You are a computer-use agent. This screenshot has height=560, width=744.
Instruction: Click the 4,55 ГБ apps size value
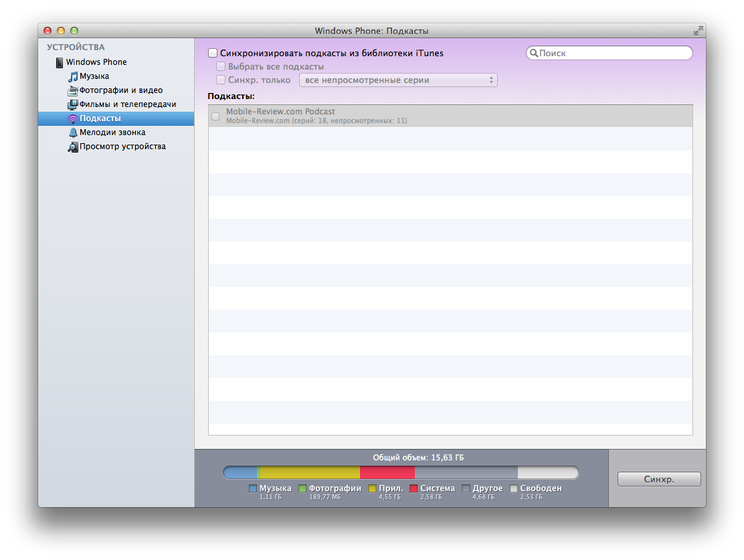(x=389, y=497)
